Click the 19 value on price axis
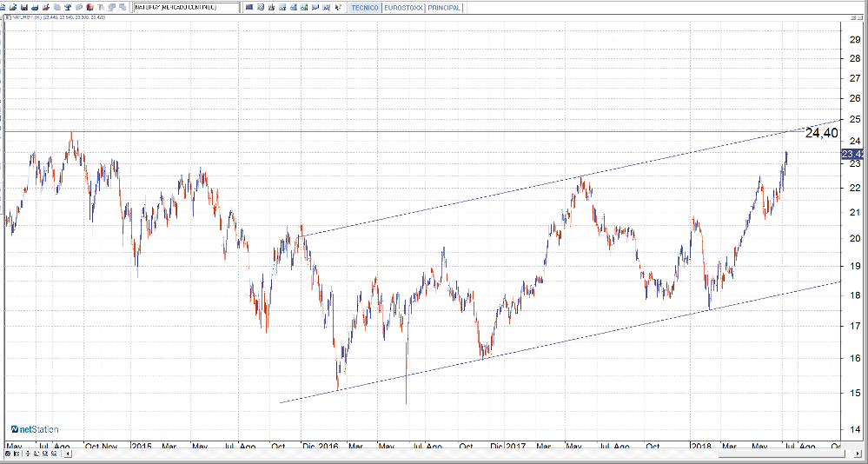 tap(854, 266)
